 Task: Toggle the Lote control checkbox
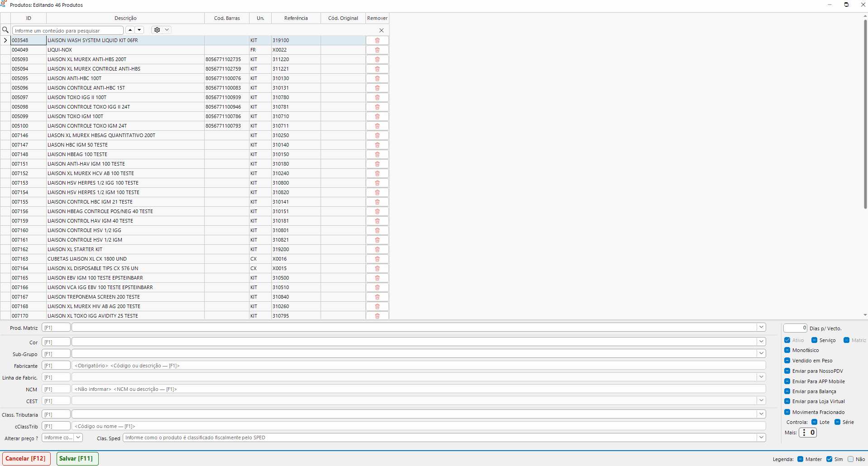click(x=814, y=422)
